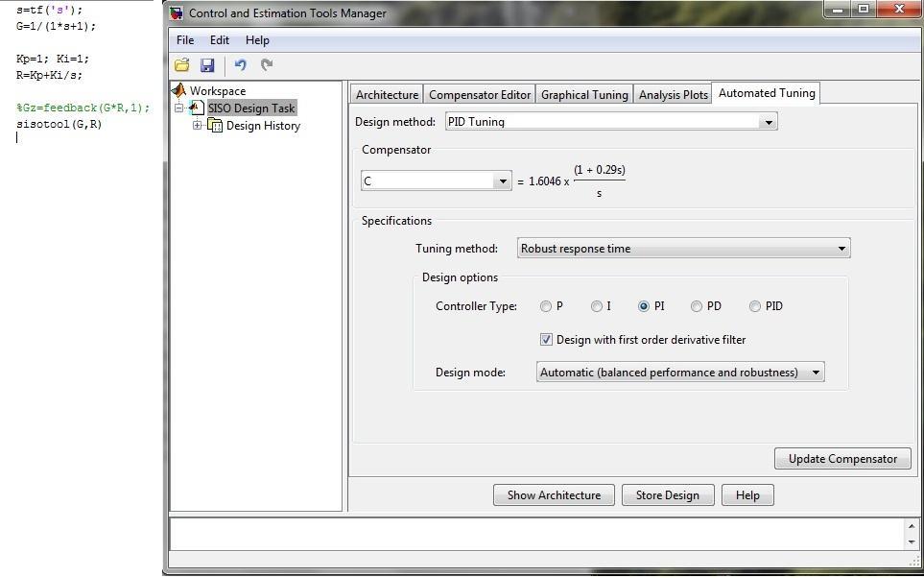
Task: Click the SISO Design Task icon
Action: point(198,108)
